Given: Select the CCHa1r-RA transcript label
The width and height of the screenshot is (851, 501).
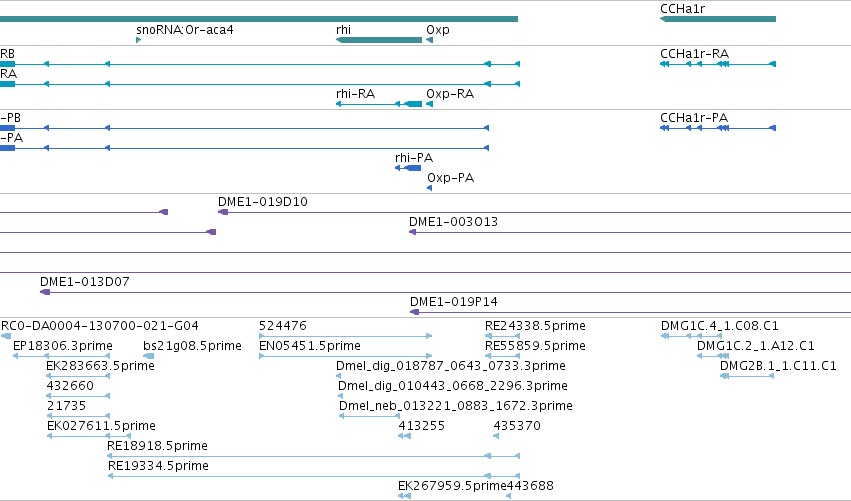Looking at the screenshot, I should (x=694, y=54).
